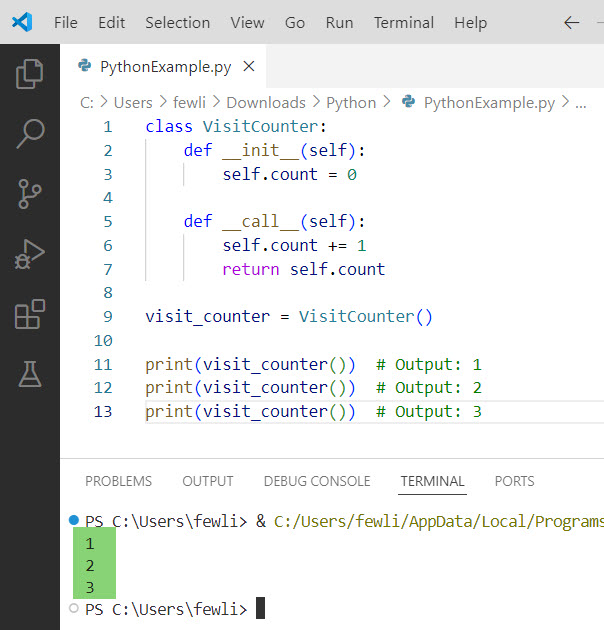
Task: Open the Search view icon
Action: [30, 133]
